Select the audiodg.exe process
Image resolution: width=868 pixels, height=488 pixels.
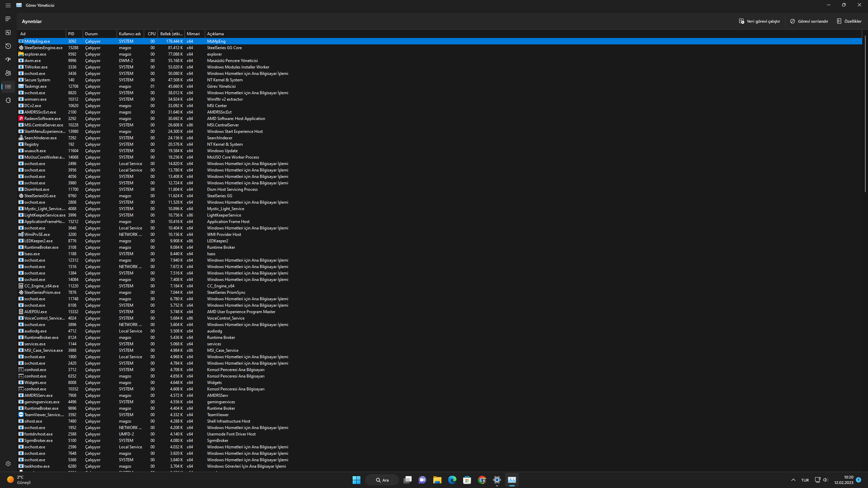(x=440, y=331)
